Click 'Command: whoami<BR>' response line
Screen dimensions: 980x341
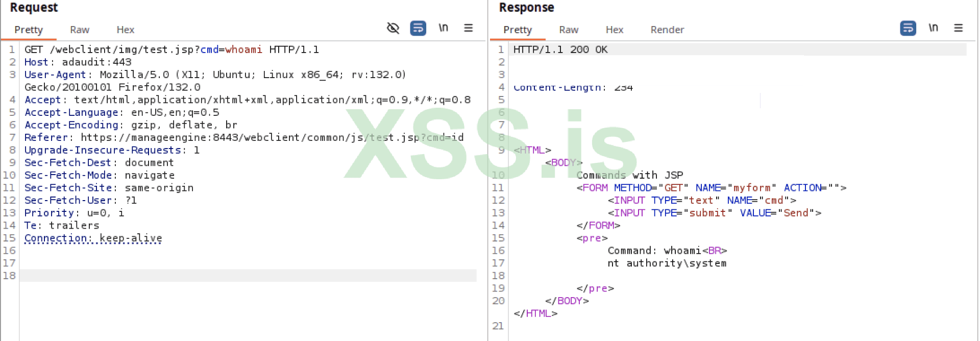click(x=667, y=251)
